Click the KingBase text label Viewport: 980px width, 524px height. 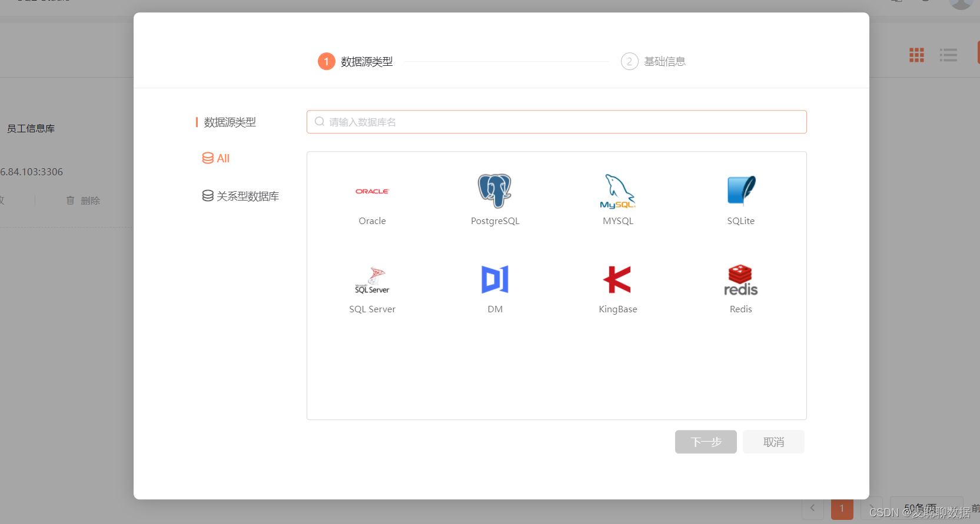[x=618, y=309]
